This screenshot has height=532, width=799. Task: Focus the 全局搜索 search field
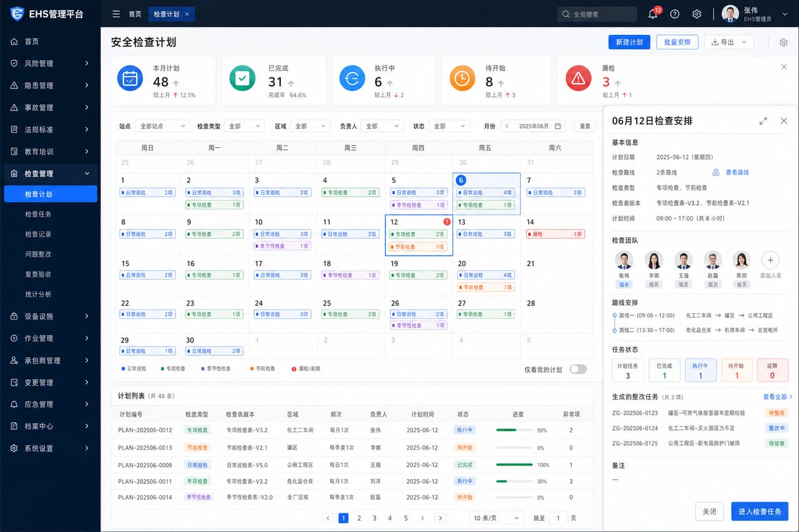click(x=597, y=14)
